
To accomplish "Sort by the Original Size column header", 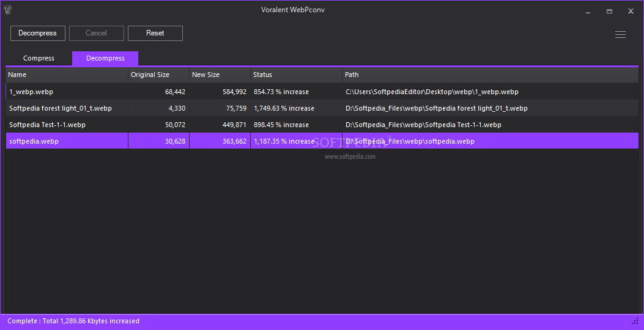I will [158, 75].
